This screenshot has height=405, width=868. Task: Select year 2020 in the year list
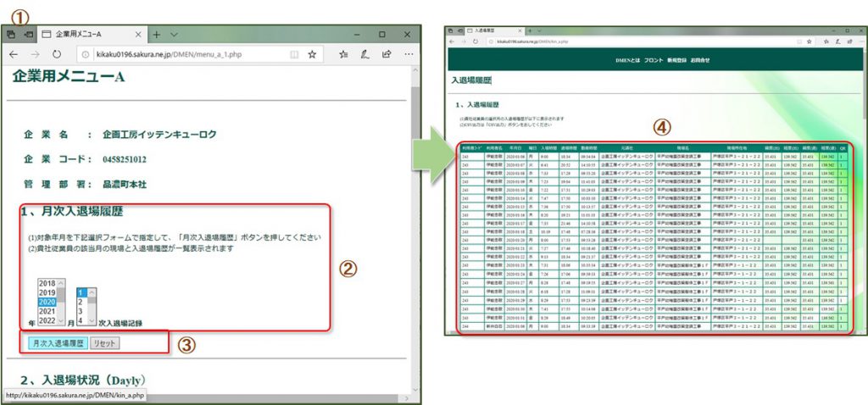(x=47, y=302)
